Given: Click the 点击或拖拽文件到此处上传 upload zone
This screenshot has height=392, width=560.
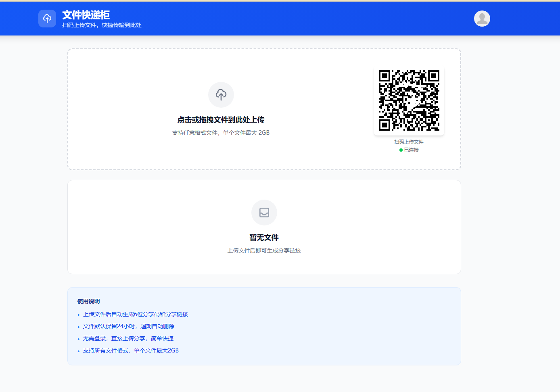Looking at the screenshot, I should pos(221,119).
